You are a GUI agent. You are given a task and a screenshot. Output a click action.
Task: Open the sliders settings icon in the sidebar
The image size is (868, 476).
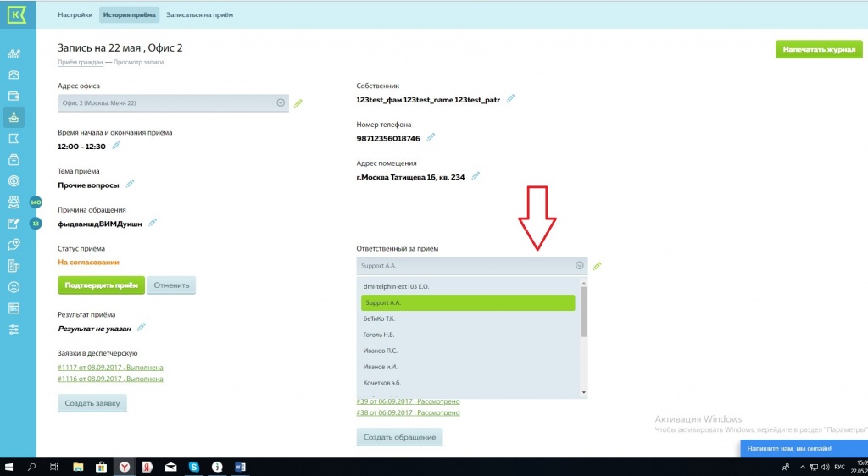14,329
